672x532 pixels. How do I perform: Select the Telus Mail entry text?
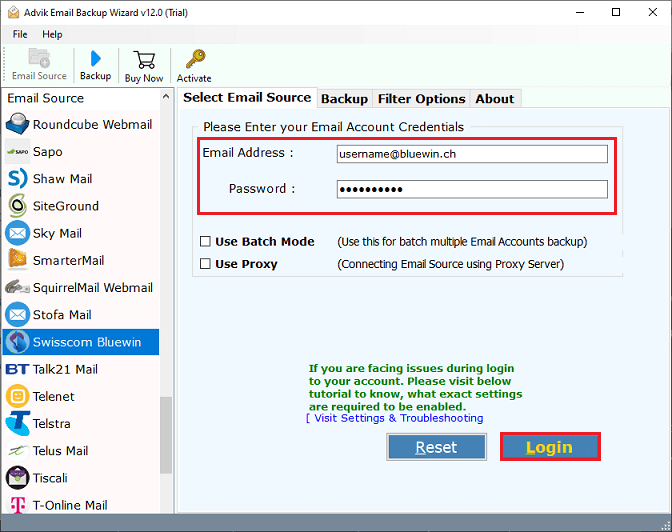tap(60, 451)
